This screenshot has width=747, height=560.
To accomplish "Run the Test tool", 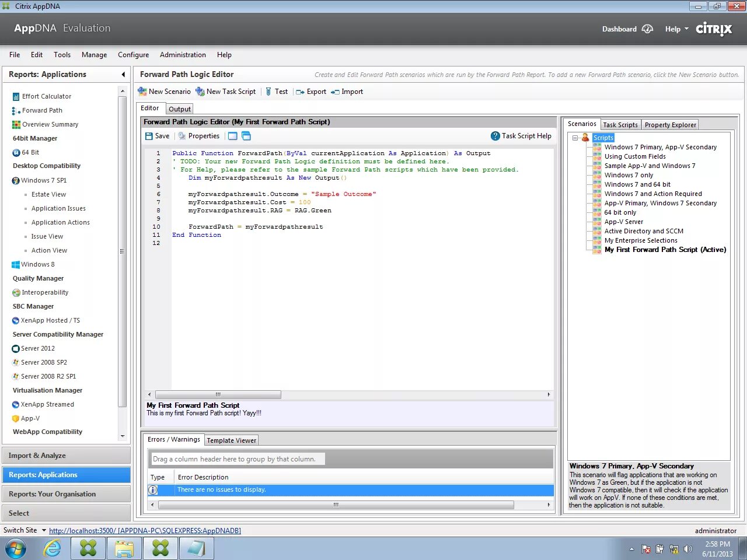I will [276, 92].
